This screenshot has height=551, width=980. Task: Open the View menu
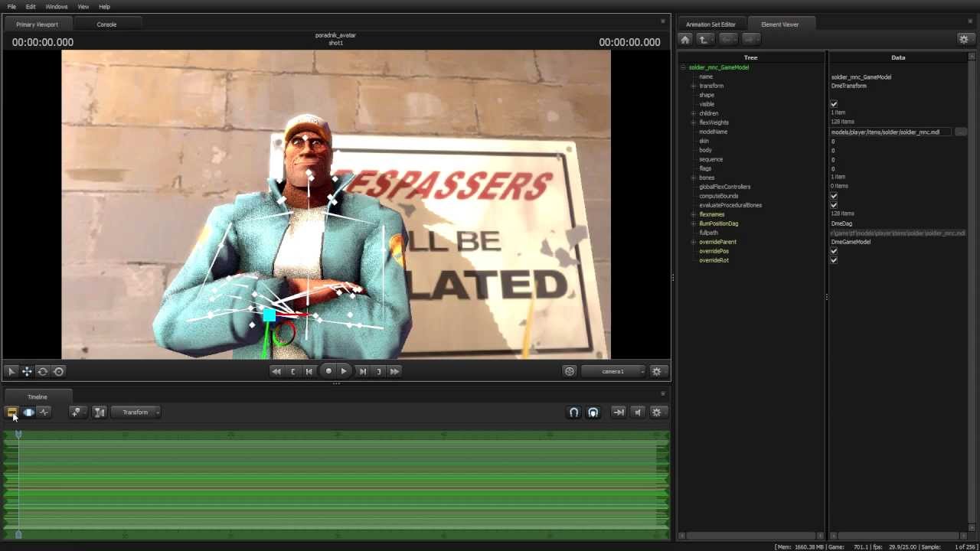click(x=83, y=7)
